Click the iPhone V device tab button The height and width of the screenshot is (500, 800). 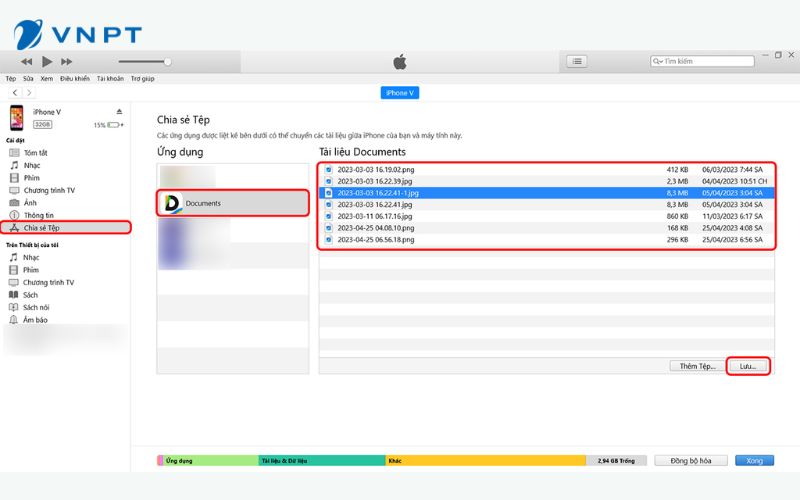(x=398, y=93)
